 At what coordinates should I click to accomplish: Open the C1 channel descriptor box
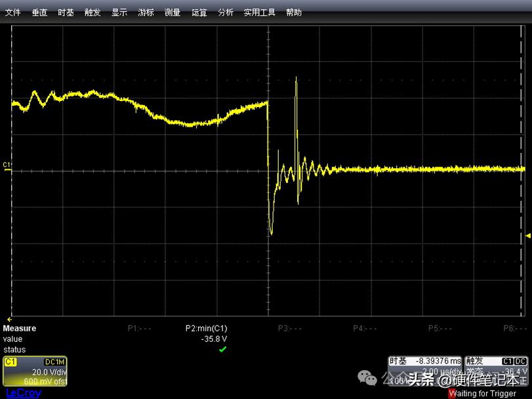coord(35,371)
